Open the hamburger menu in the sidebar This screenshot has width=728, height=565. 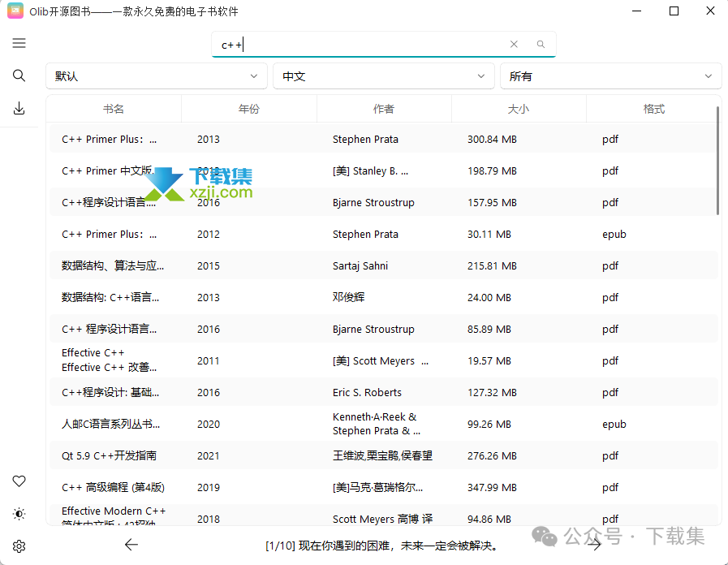[19, 43]
